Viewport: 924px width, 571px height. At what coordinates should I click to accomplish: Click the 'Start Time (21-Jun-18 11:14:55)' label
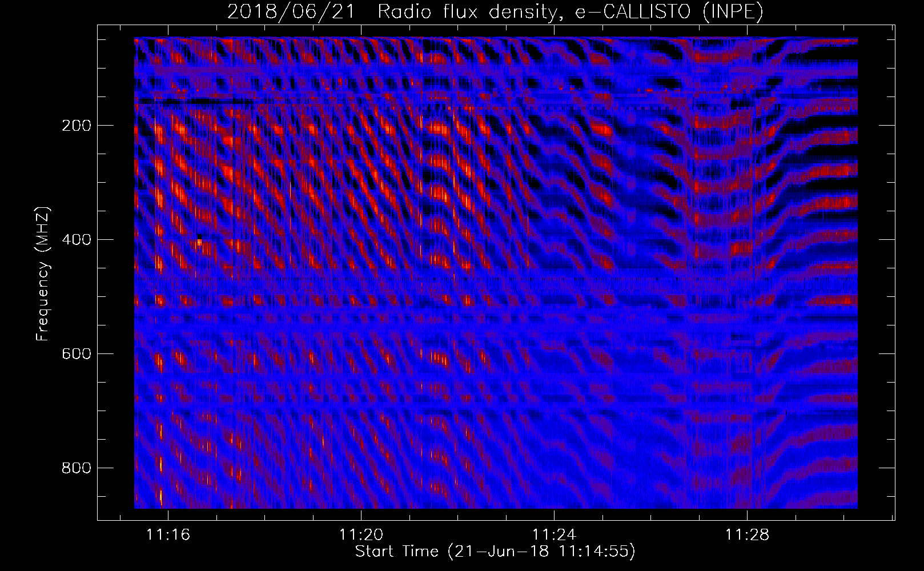[495, 552]
